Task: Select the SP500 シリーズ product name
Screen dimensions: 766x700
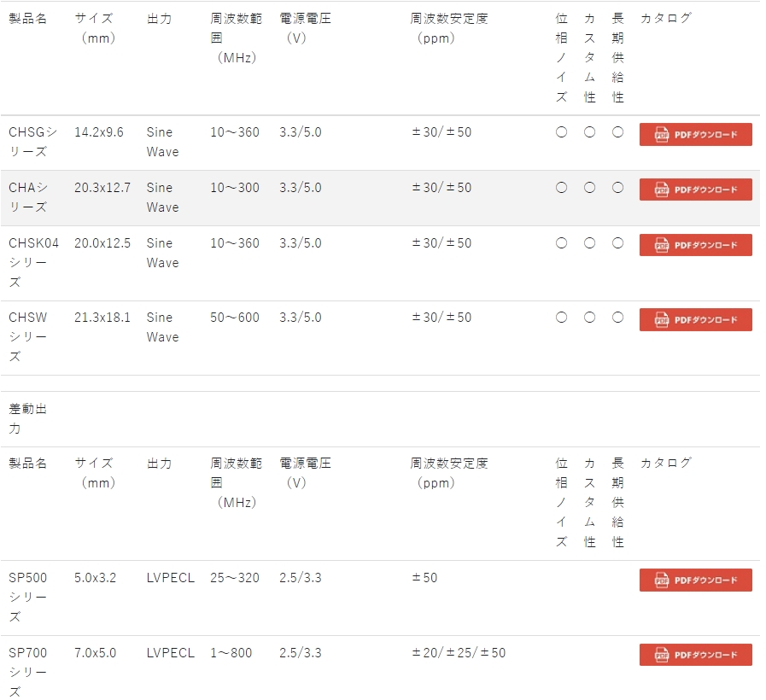Action: tap(27, 597)
